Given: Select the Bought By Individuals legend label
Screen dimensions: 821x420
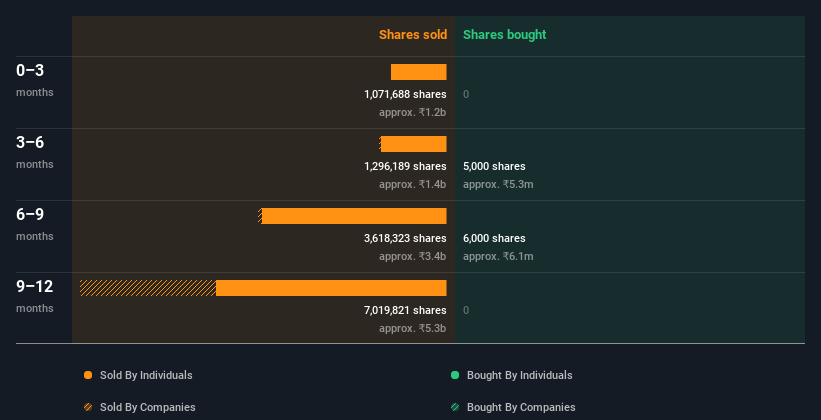Looking at the screenshot, I should tap(519, 375).
